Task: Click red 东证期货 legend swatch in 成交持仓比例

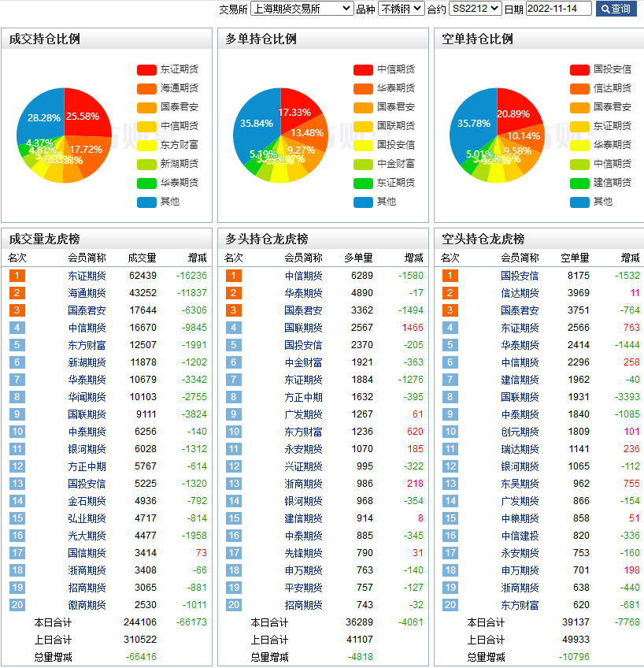Action: (146, 70)
